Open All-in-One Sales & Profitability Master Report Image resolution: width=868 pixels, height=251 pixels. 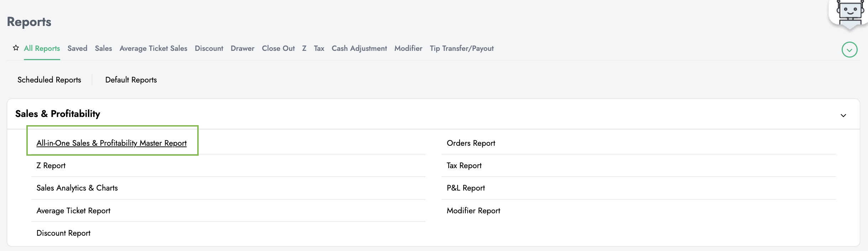coord(111,143)
